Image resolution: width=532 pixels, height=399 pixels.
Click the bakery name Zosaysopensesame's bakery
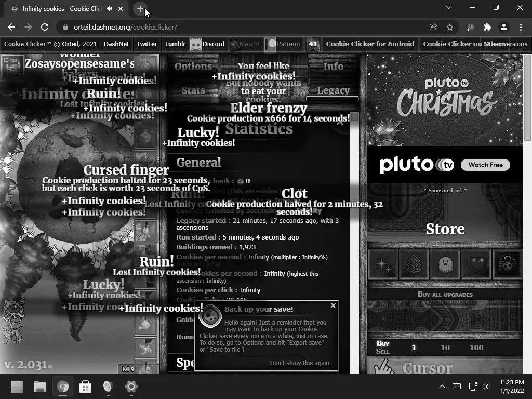[x=79, y=64]
